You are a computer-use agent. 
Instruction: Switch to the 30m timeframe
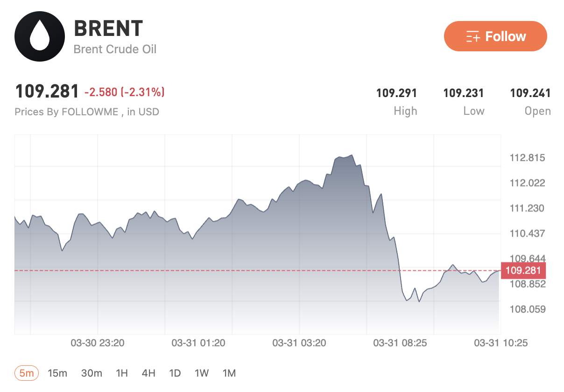pyautogui.click(x=92, y=373)
